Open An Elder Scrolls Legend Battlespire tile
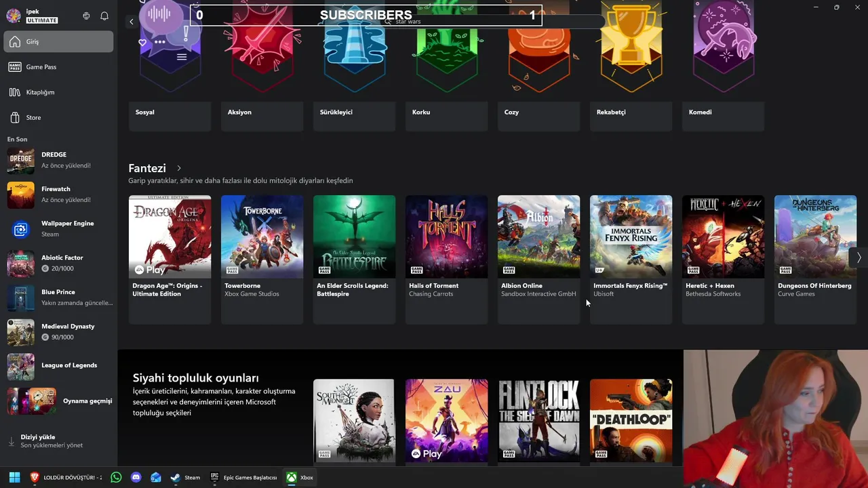Screen dimensions: 868x488 354,260
